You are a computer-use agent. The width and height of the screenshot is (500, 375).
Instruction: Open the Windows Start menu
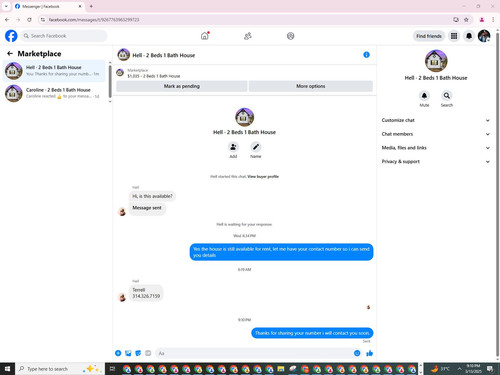(7, 369)
